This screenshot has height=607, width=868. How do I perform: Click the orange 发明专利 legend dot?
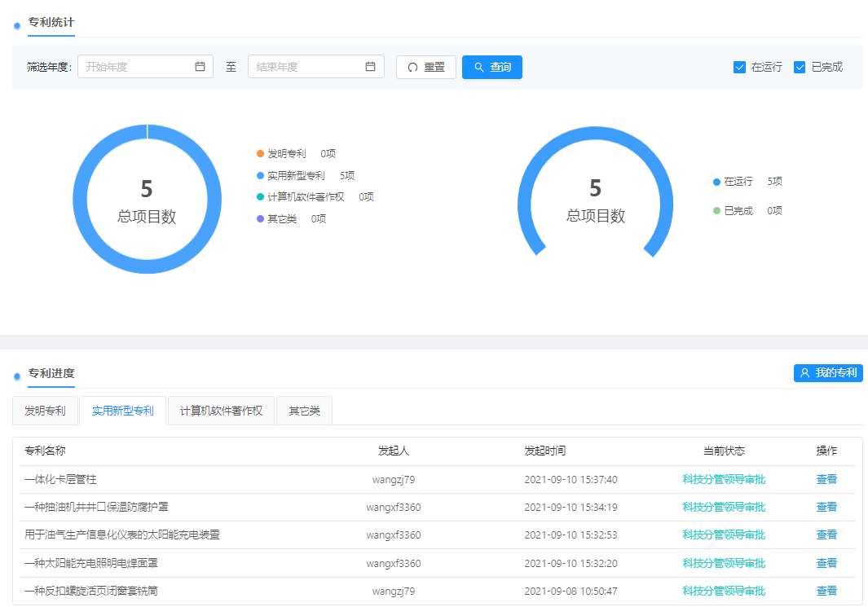(x=260, y=153)
